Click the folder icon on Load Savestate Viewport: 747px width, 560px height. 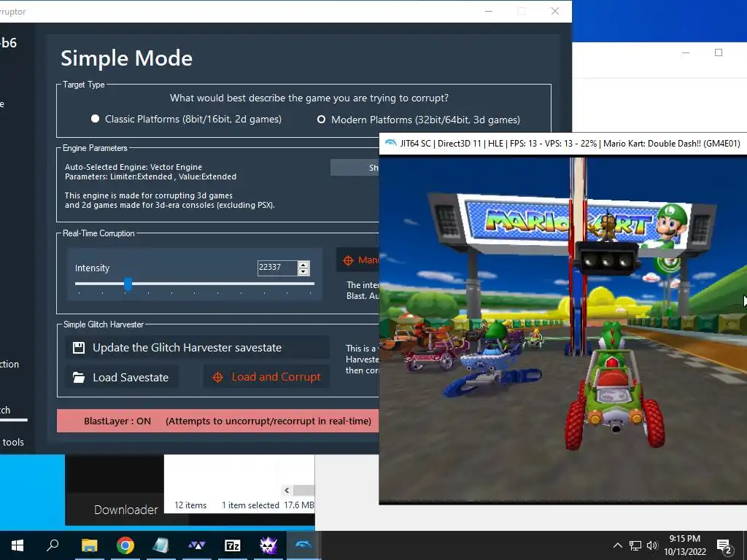[79, 378]
